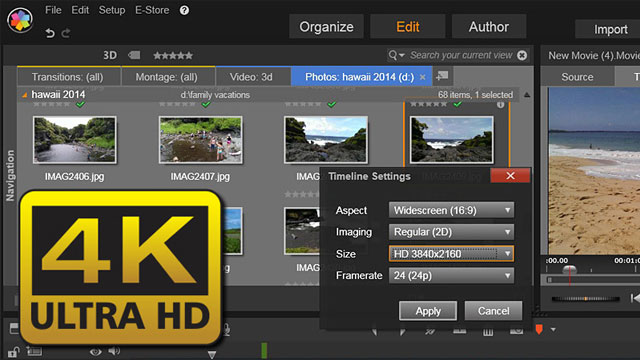The image size is (640, 360).
Task: Open the E-Store menu
Action: click(x=152, y=10)
